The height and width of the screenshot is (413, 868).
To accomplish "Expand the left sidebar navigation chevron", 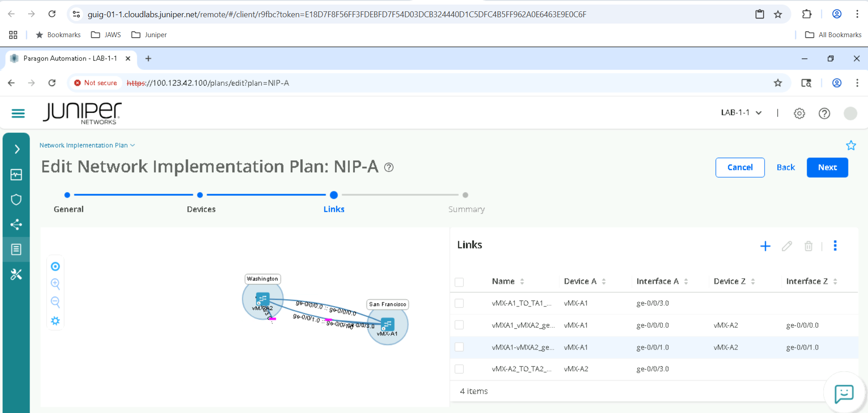I will pyautogui.click(x=17, y=149).
